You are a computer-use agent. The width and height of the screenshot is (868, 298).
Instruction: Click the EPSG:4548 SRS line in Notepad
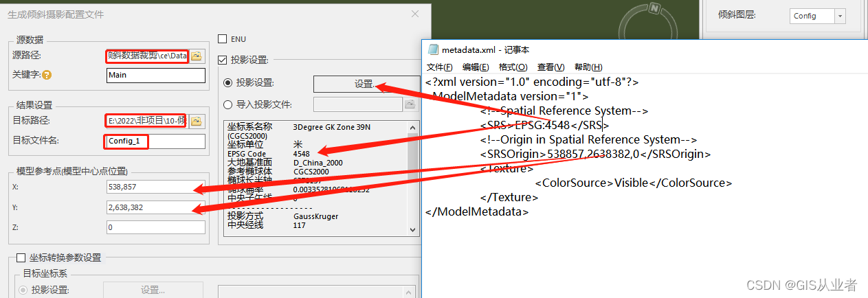(x=544, y=125)
